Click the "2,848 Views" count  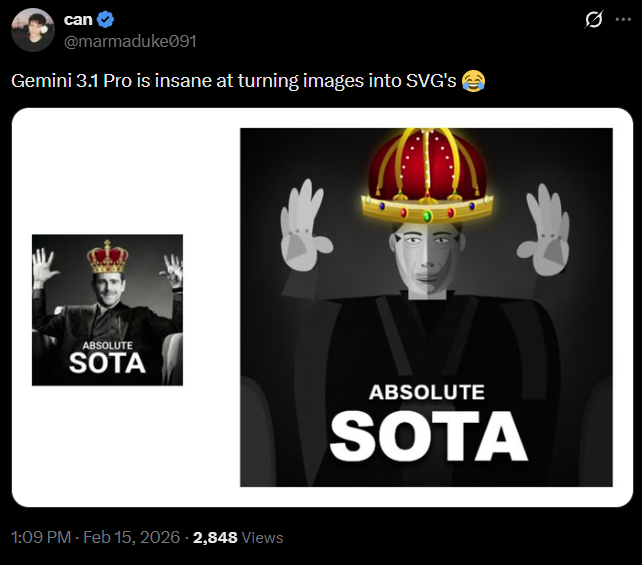pyautogui.click(x=238, y=537)
